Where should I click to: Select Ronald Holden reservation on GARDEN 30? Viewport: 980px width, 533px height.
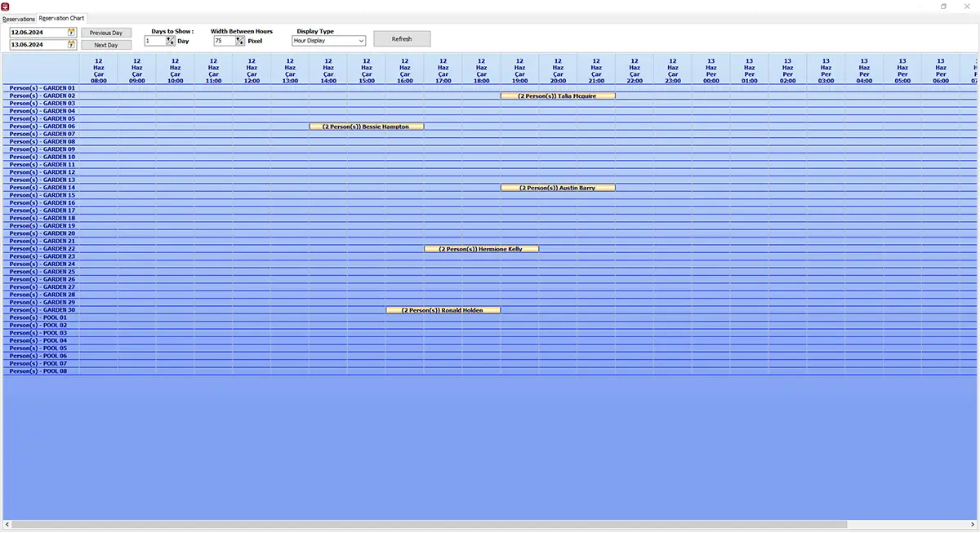443,310
